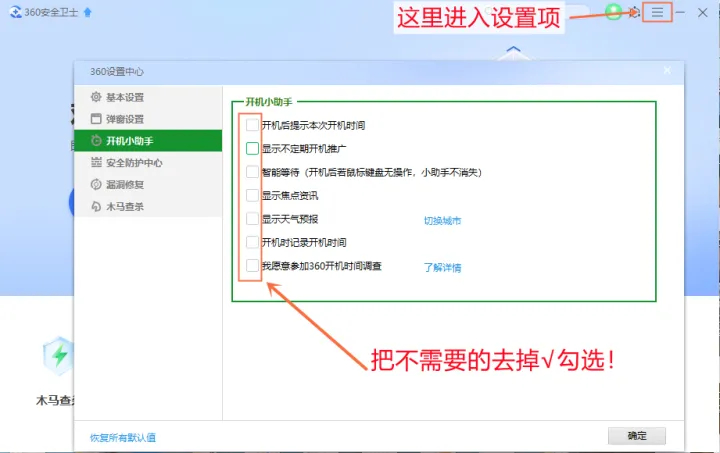
Task: Open 漏洞修复 settings
Action: point(148,185)
